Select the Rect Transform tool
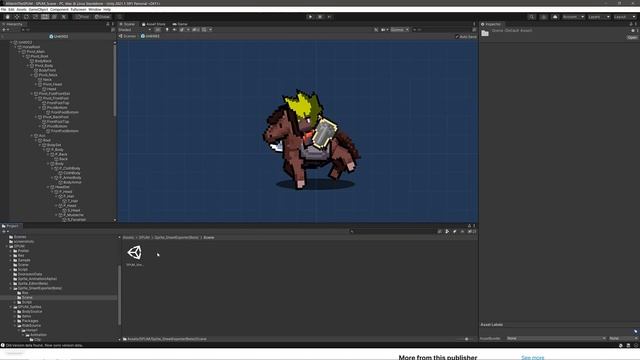The width and height of the screenshot is (640, 360). pos(45,17)
